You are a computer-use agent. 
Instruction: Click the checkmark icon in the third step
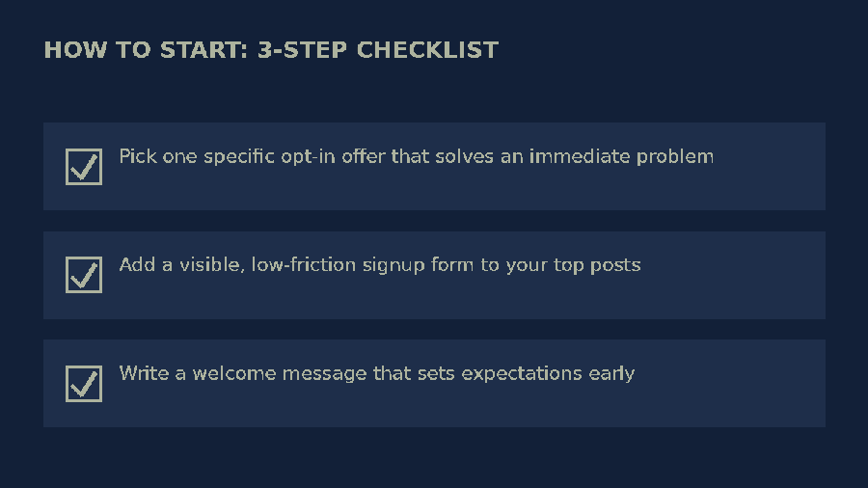pyautogui.click(x=84, y=384)
